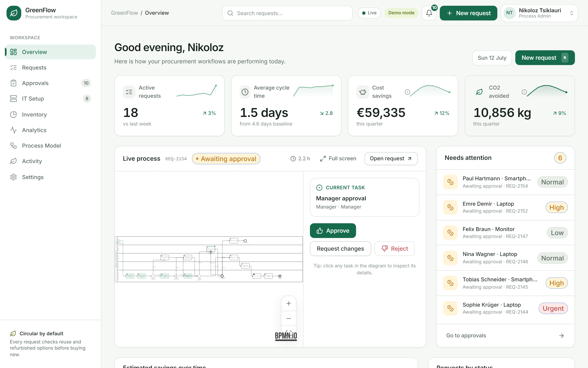Screen dimensions: 588x368
Task: Click the Urgent priority badge for Sophie Krüger
Action: pyautogui.click(x=553, y=308)
